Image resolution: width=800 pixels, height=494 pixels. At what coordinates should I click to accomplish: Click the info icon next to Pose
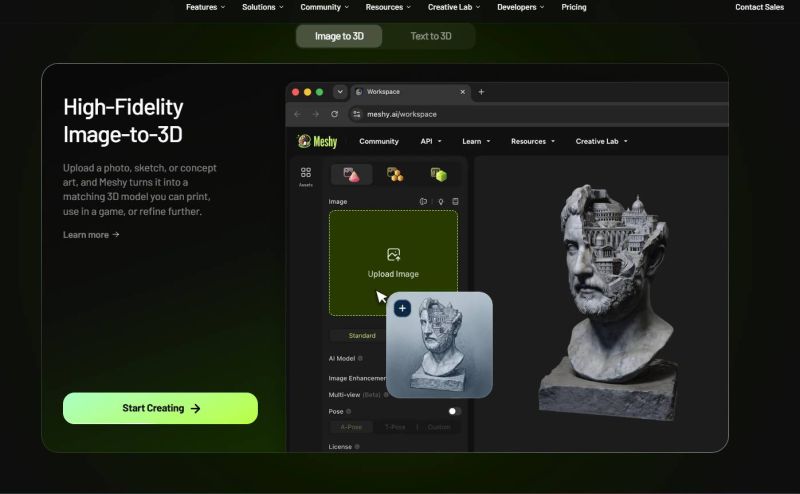click(348, 411)
